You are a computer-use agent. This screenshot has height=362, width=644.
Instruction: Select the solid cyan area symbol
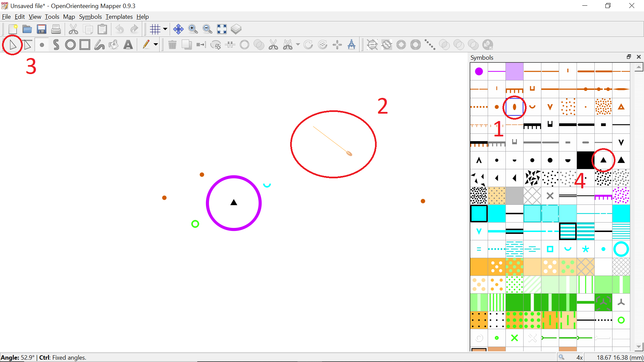(x=496, y=214)
